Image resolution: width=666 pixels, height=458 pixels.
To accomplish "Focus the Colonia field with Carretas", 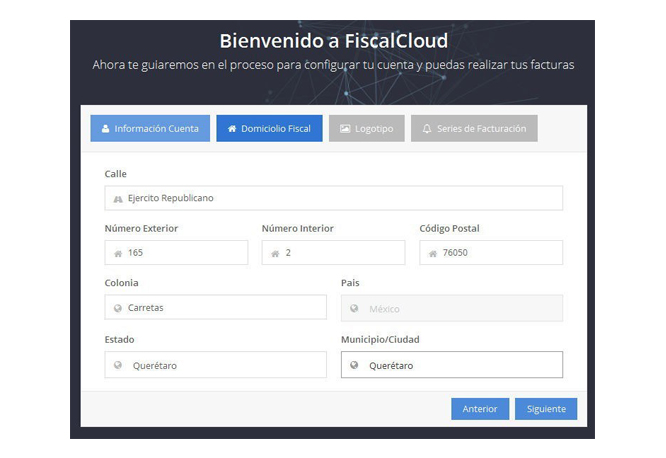I will [x=216, y=307].
